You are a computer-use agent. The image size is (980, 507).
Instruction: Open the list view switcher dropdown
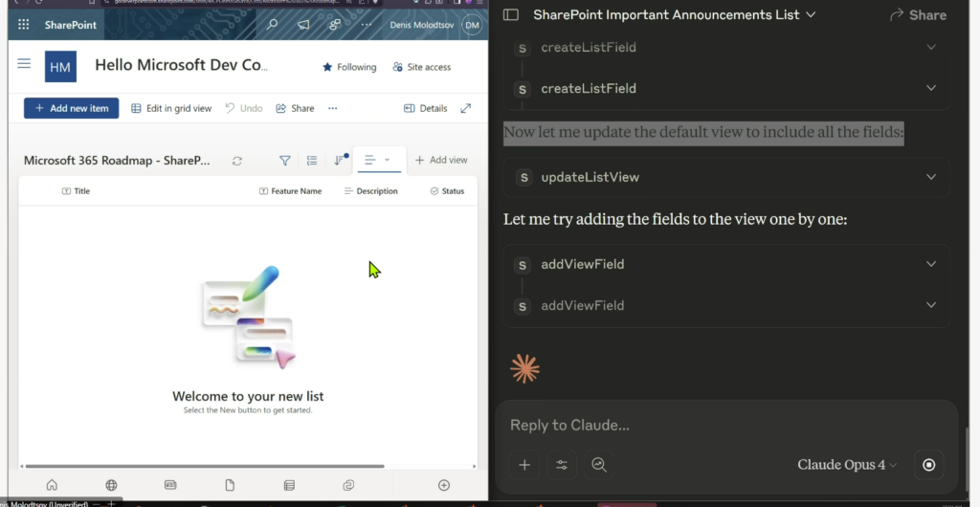(x=379, y=160)
